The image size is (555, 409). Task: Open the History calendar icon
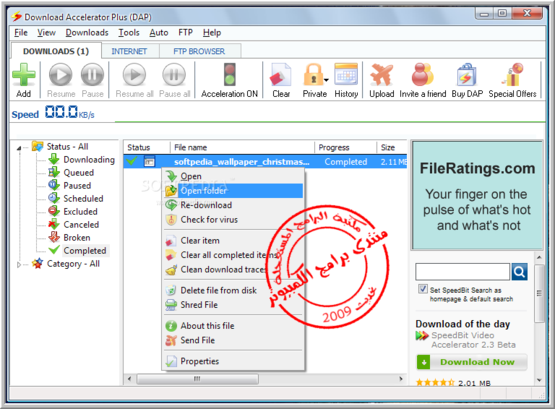click(346, 74)
